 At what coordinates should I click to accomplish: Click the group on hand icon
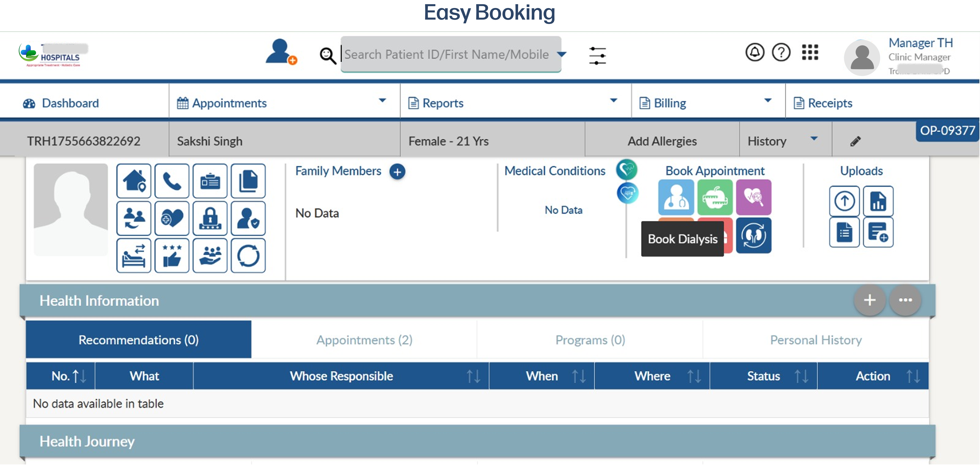point(210,256)
